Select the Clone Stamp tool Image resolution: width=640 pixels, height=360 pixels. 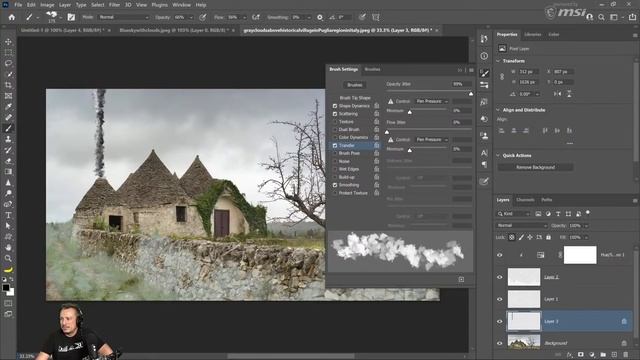click(x=8, y=139)
